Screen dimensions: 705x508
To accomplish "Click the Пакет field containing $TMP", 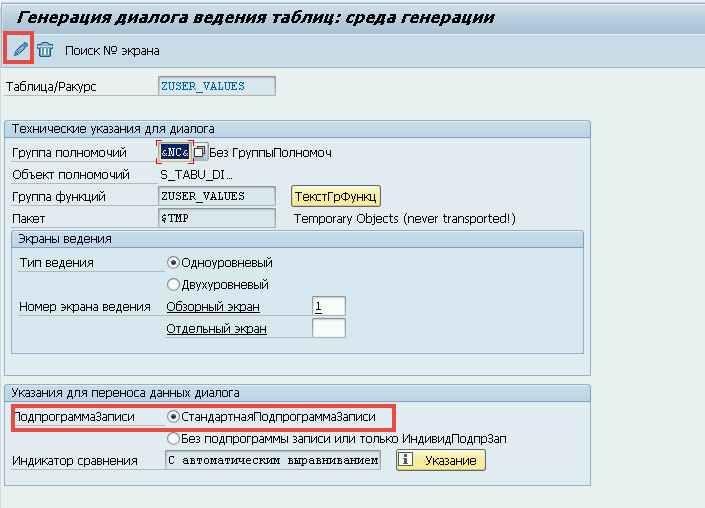I will click(216, 218).
